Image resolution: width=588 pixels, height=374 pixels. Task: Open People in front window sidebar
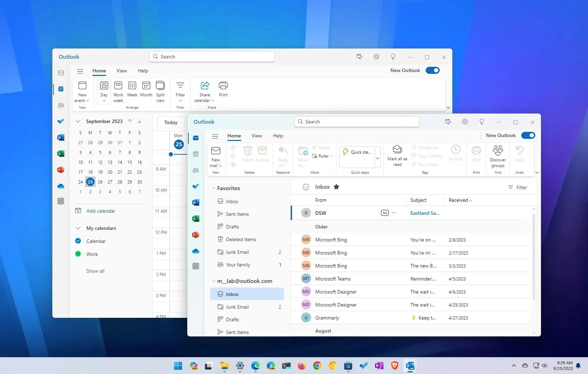coord(196,170)
